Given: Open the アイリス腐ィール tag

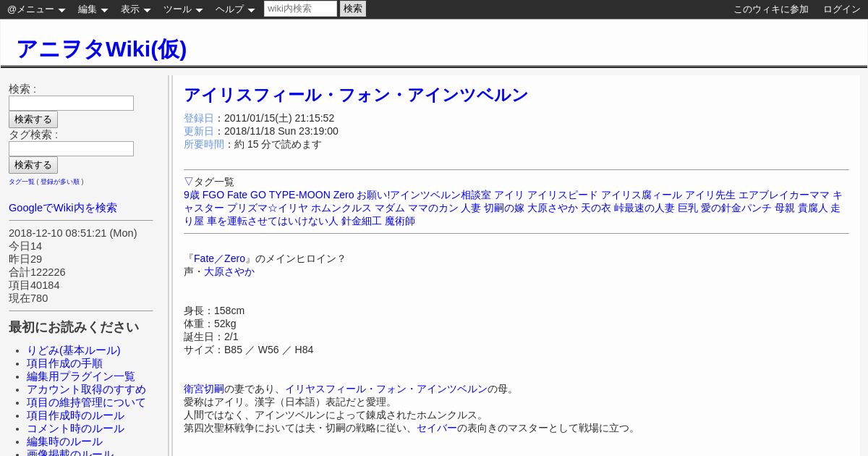Looking at the screenshot, I should coord(642,195).
